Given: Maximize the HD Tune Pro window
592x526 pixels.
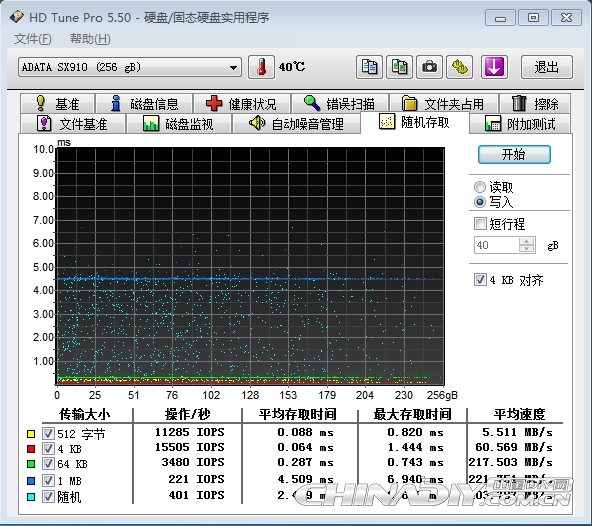Looking at the screenshot, I should tap(533, 17).
